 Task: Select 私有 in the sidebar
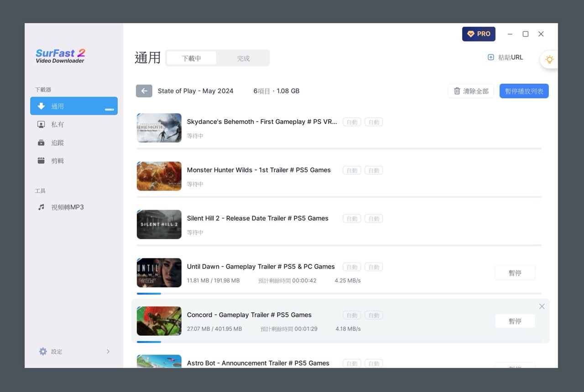(x=74, y=124)
